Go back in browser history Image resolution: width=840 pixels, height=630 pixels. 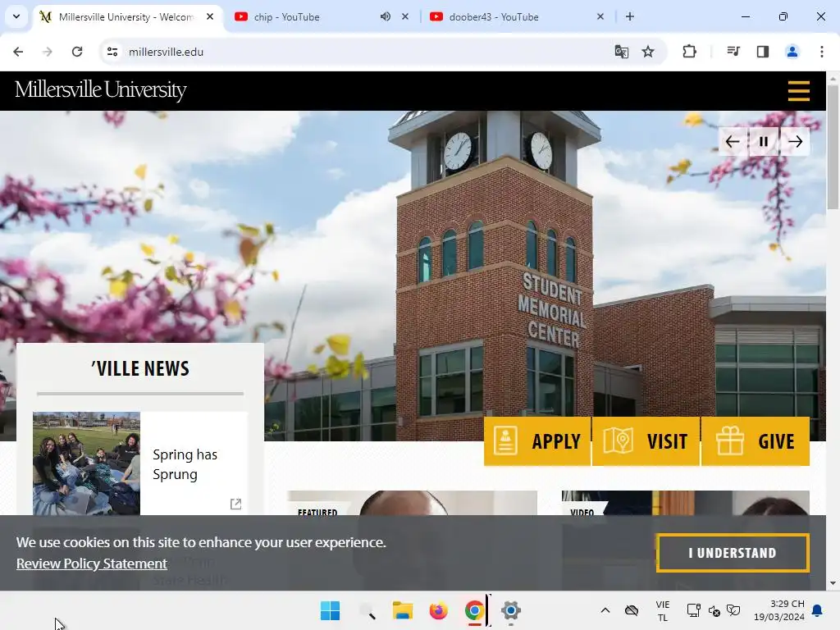(x=18, y=52)
